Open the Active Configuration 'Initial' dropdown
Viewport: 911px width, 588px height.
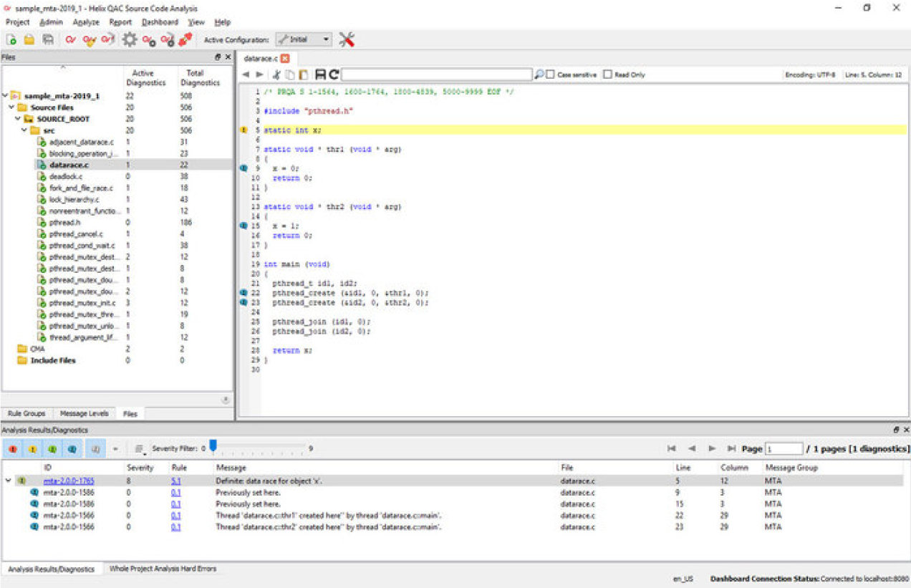coord(304,40)
